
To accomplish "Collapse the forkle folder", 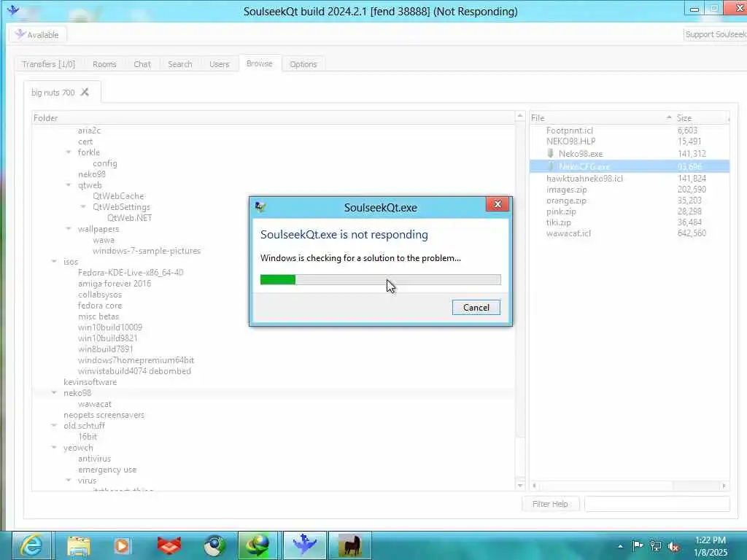I will coord(69,152).
